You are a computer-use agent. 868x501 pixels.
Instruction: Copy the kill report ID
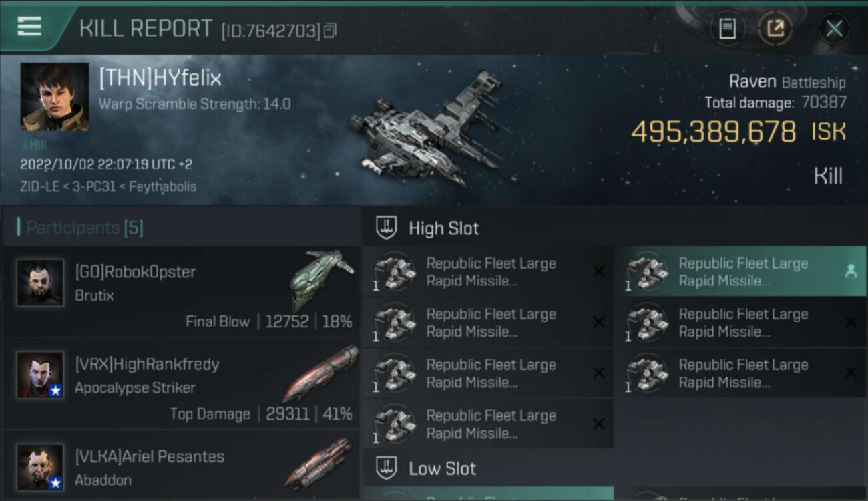[330, 31]
